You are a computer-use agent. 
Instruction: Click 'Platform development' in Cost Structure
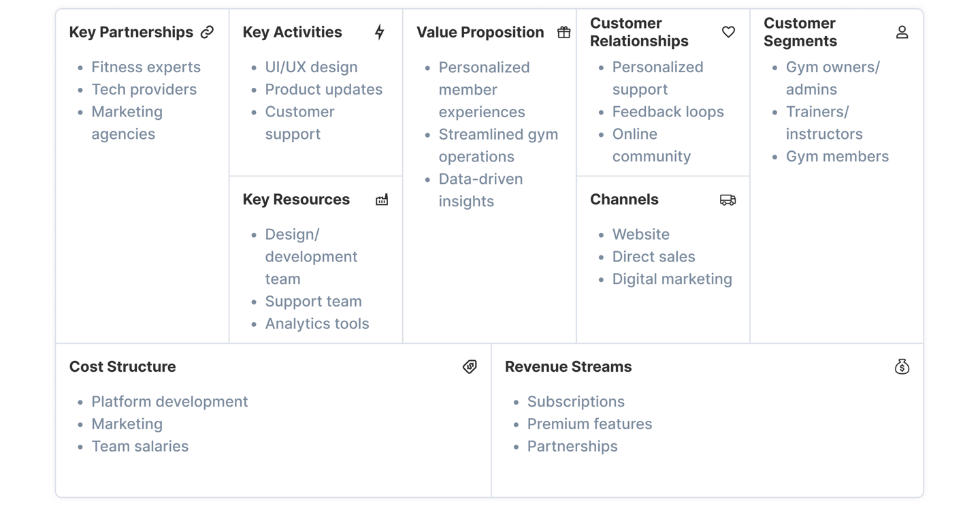point(169,401)
